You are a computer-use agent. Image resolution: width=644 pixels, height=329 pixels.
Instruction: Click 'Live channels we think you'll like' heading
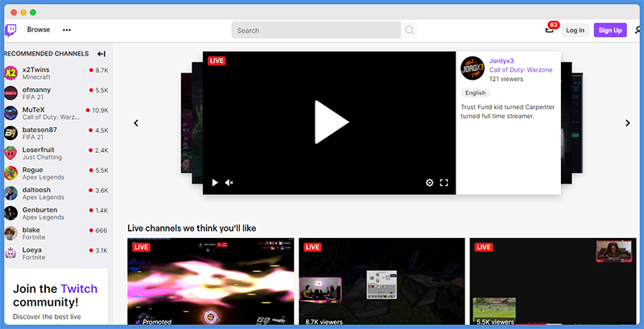[x=192, y=228]
